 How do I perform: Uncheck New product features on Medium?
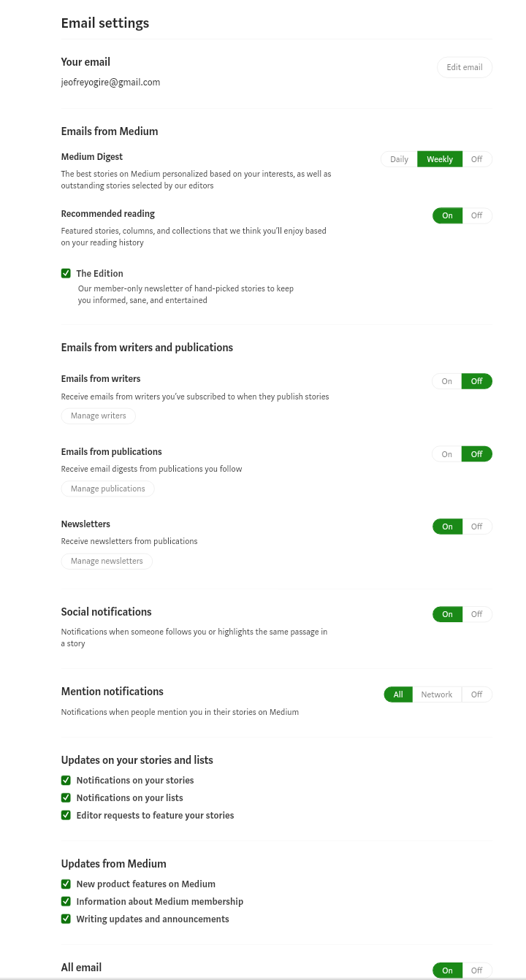click(x=66, y=884)
